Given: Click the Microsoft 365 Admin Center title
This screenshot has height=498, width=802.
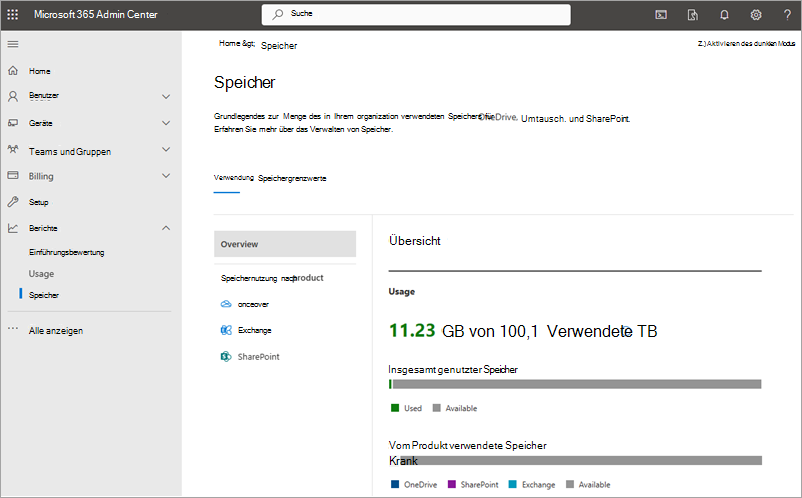Looking at the screenshot, I should point(96,14).
